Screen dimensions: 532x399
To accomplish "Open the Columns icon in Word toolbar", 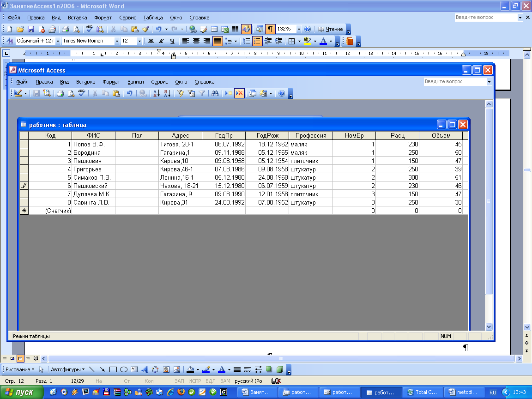I will [x=235, y=29].
